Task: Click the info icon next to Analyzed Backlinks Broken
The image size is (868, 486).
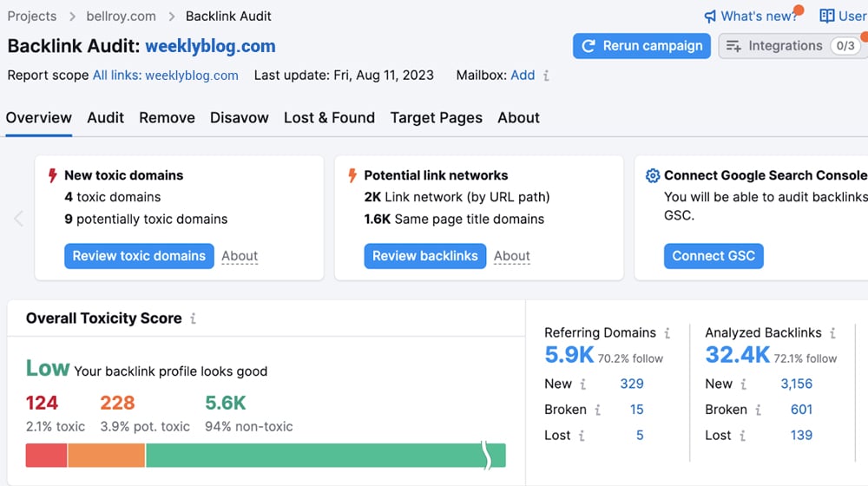Action: click(x=758, y=410)
